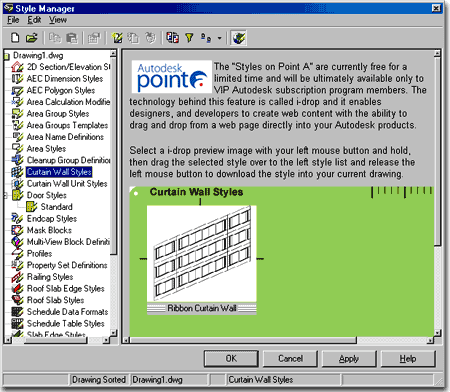
Task: Click the tree panel's scroll down arrow
Action: [x=113, y=333]
